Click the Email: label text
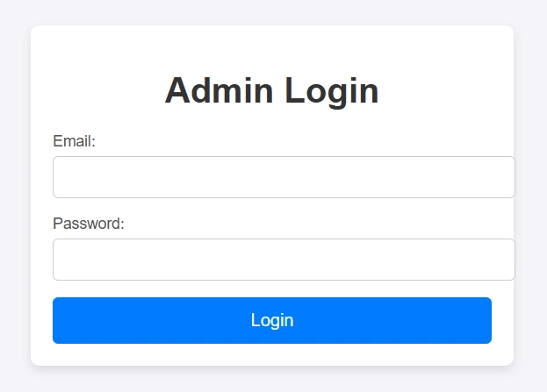The height and width of the screenshot is (392, 547). 74,141
